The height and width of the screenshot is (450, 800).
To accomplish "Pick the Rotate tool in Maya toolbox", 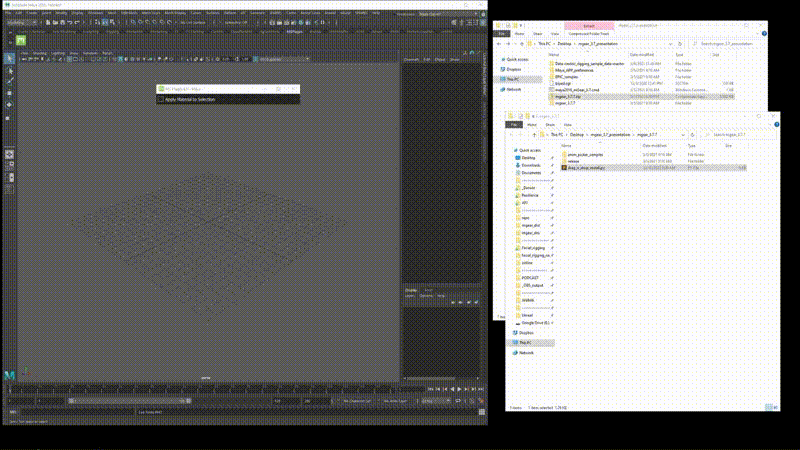I will pos(9,105).
